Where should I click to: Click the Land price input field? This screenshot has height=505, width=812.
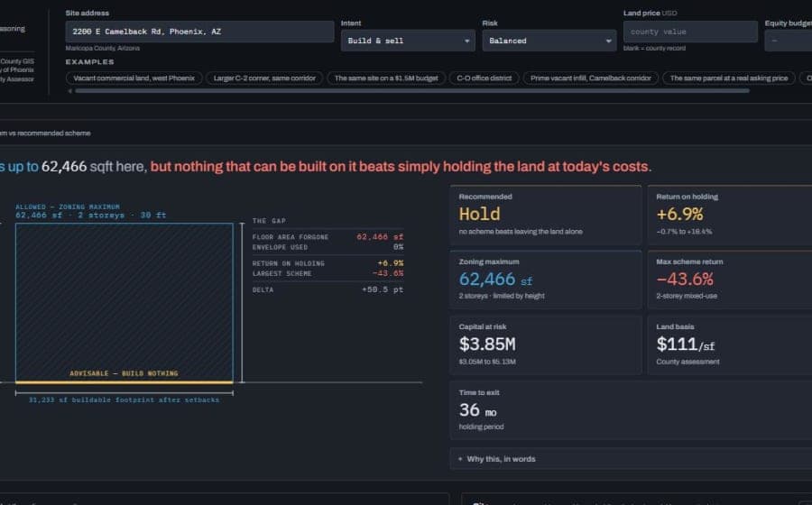click(x=690, y=32)
